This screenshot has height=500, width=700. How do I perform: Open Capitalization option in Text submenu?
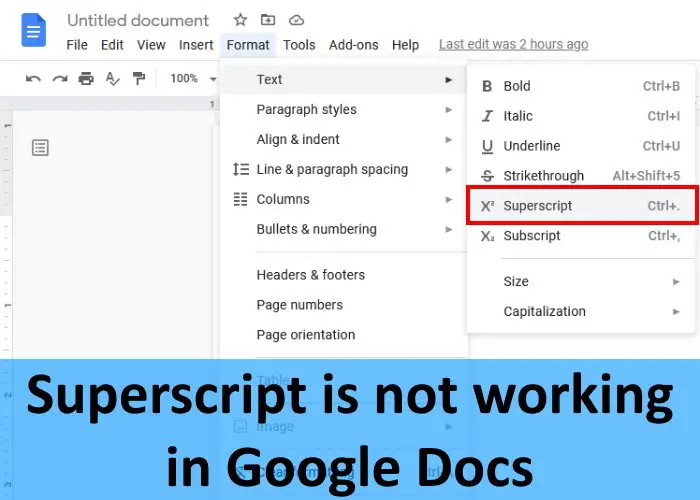tap(581, 312)
